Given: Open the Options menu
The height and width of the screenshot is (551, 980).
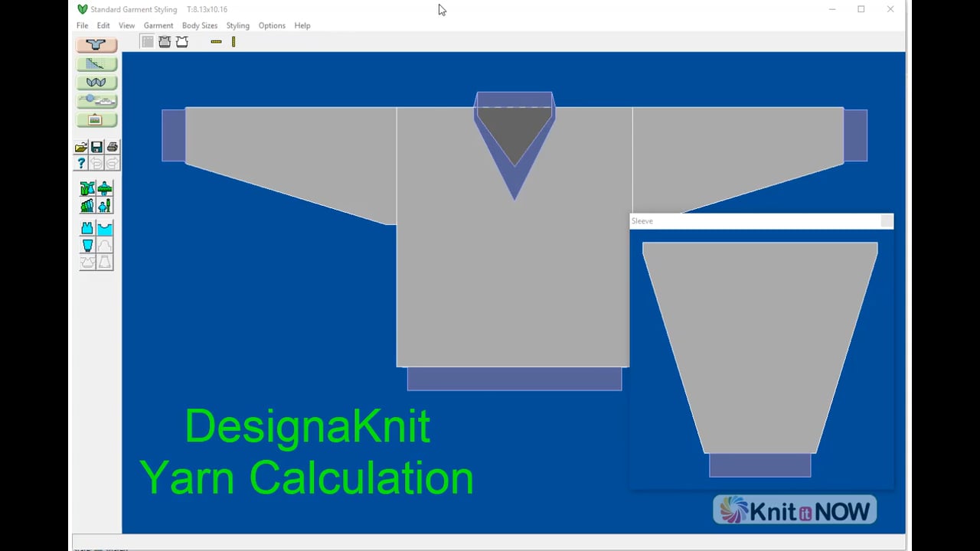Looking at the screenshot, I should tap(272, 25).
